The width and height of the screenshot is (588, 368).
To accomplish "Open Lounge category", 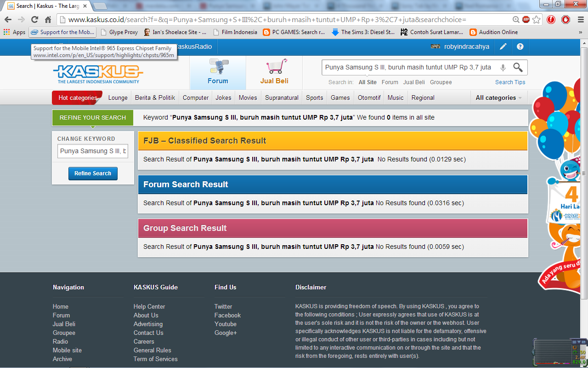I will [118, 98].
